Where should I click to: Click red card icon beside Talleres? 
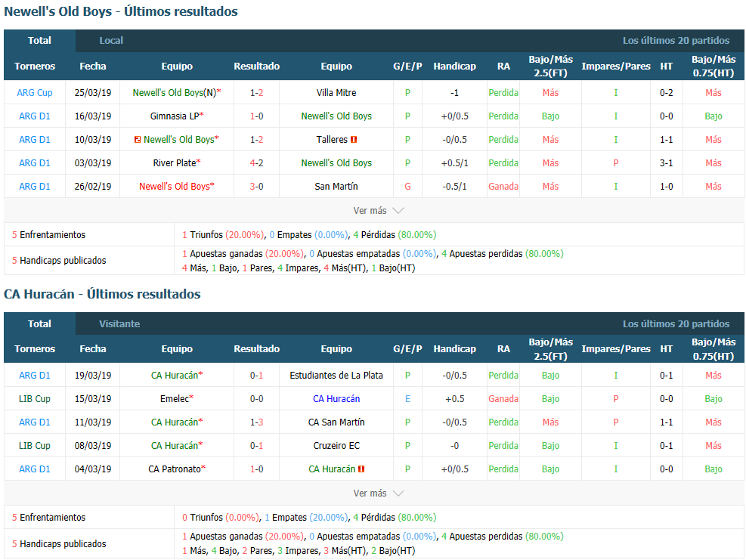click(354, 140)
